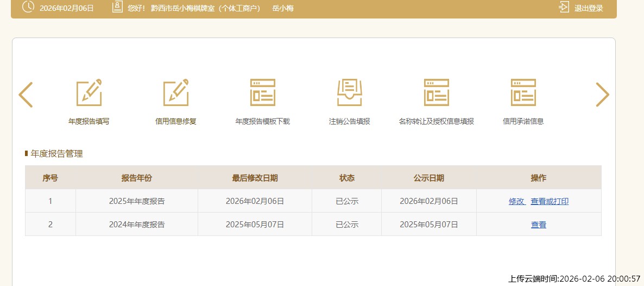Click the user profile icon in header
This screenshot has height=286, width=644.
[117, 8]
